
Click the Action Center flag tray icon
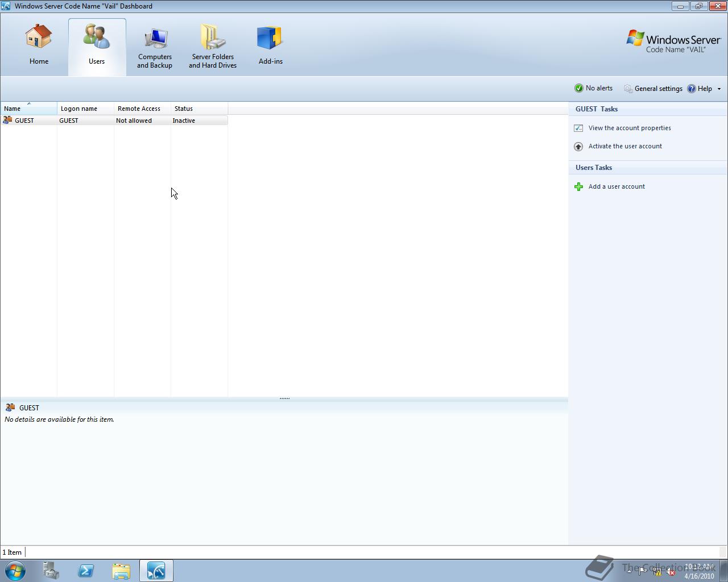coord(643,572)
